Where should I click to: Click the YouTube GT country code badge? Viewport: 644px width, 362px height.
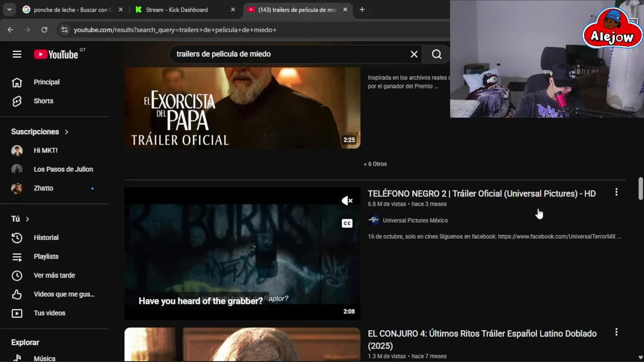[x=83, y=50]
